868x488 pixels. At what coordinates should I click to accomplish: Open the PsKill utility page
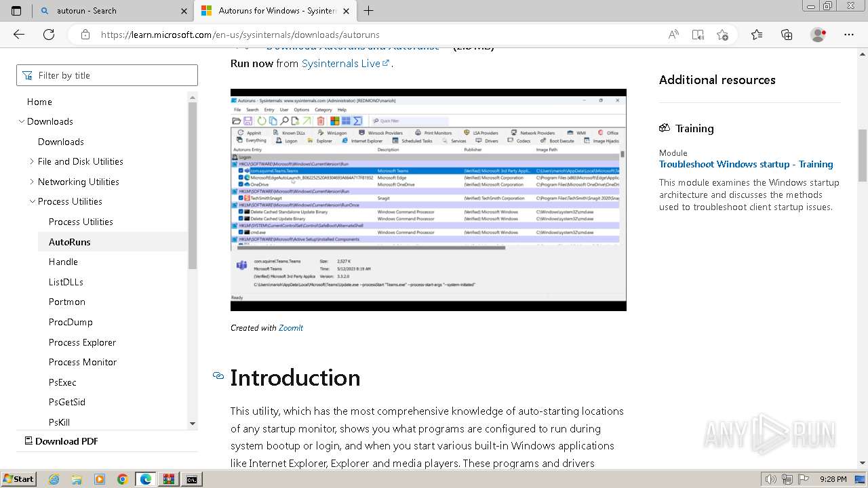click(x=59, y=422)
